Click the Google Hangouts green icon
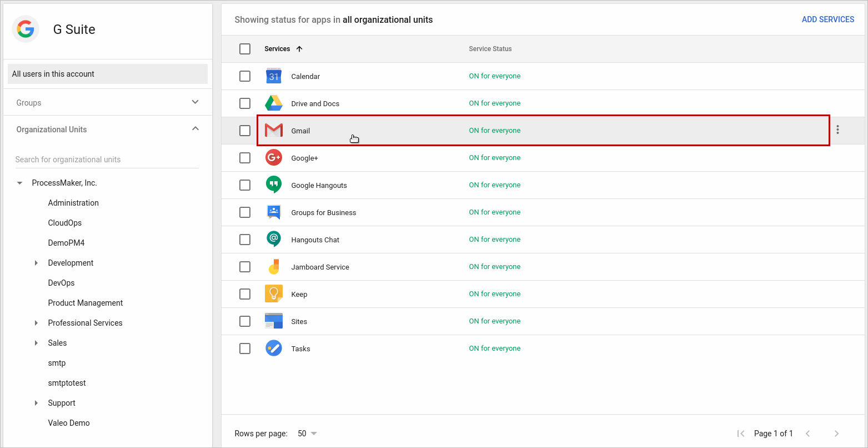Screen dimensions: 868x448 pos(274,185)
